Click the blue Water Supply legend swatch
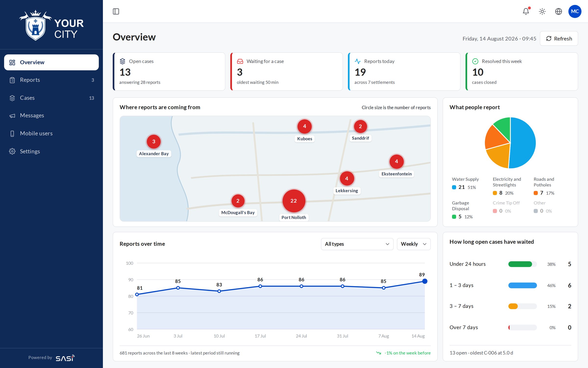588x368 pixels. click(x=454, y=187)
